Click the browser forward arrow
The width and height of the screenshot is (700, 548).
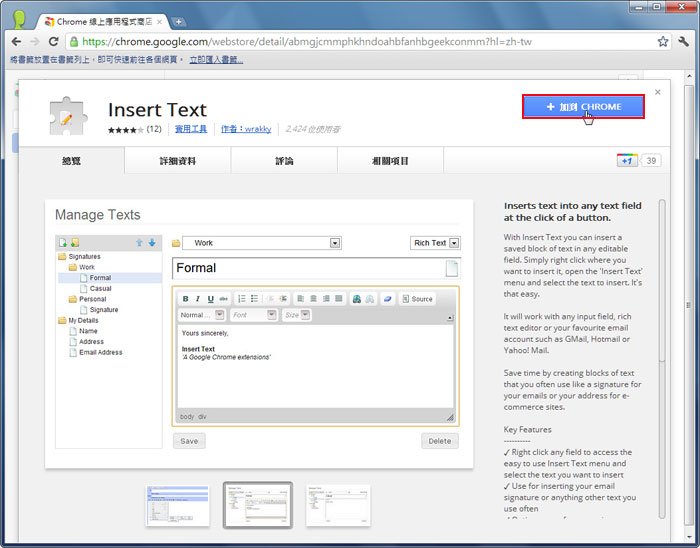pos(35,42)
